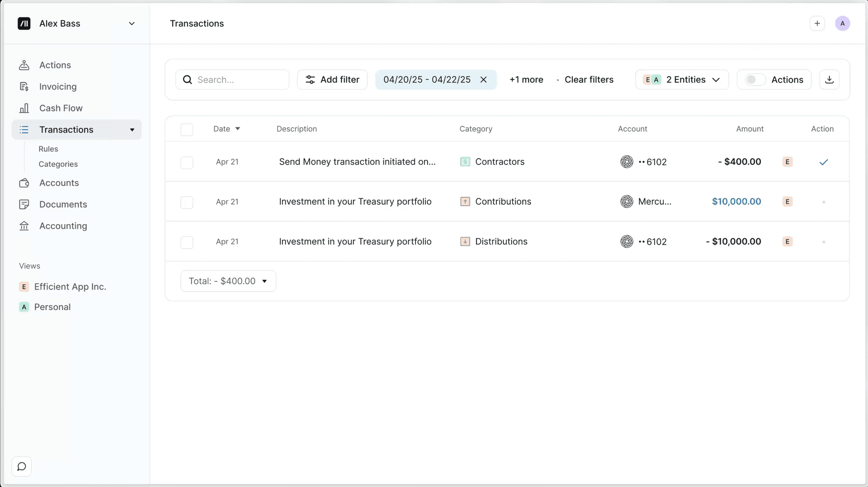Expand the 2 Entities dropdown
The width and height of the screenshot is (868, 487).
[682, 80]
